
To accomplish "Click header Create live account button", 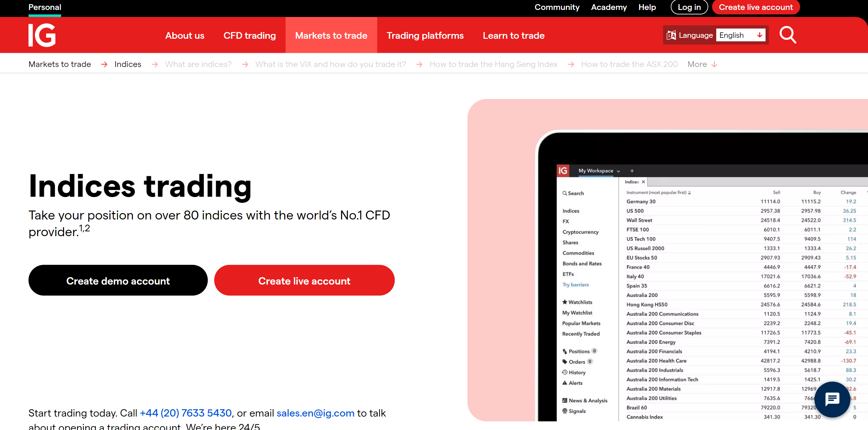I will 755,7.
